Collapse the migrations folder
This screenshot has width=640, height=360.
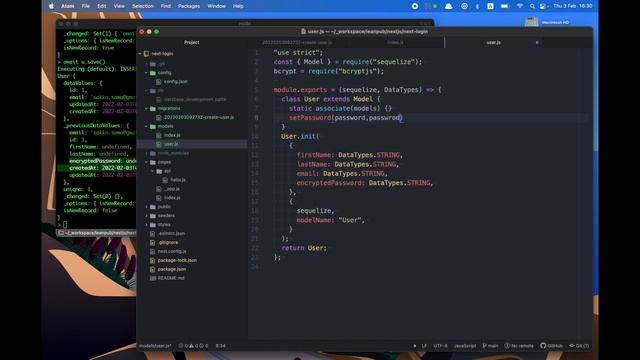tap(146, 109)
